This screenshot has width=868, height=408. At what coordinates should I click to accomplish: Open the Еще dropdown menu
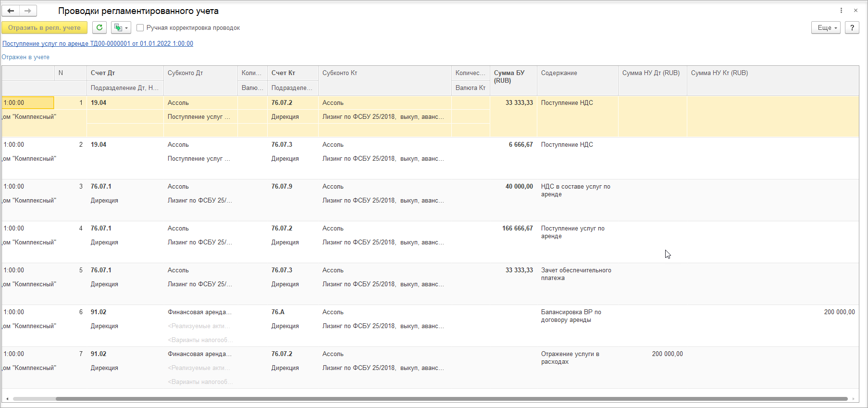tap(826, 27)
